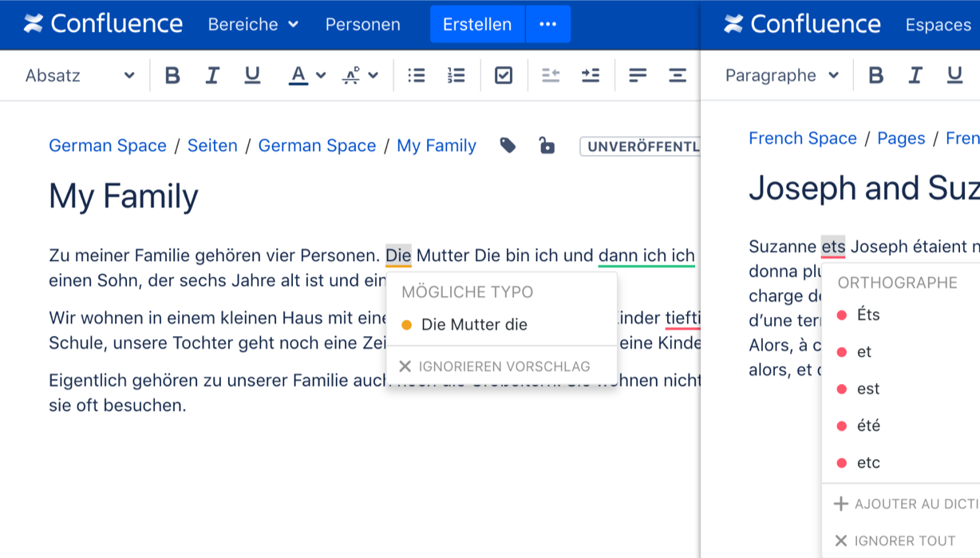
Task: Expand the text color picker arrow
Action: point(321,76)
